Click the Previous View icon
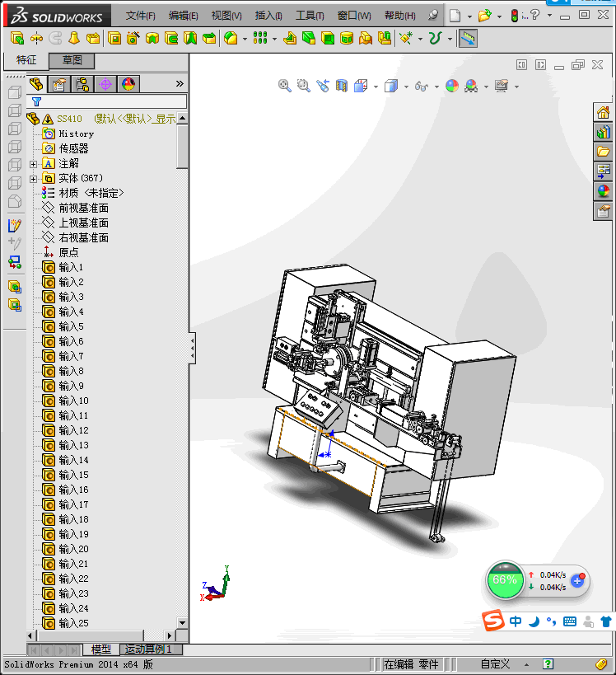The width and height of the screenshot is (616, 675). (323, 86)
